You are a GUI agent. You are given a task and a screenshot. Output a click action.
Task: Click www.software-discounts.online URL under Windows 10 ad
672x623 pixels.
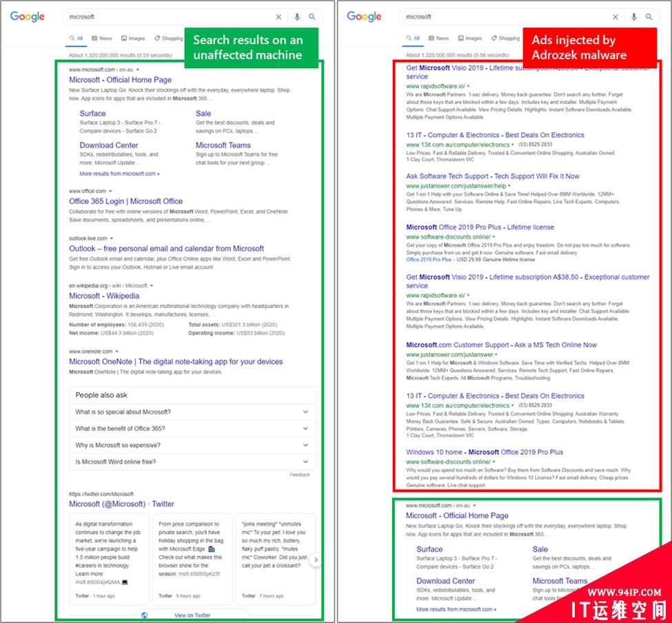pos(448,462)
